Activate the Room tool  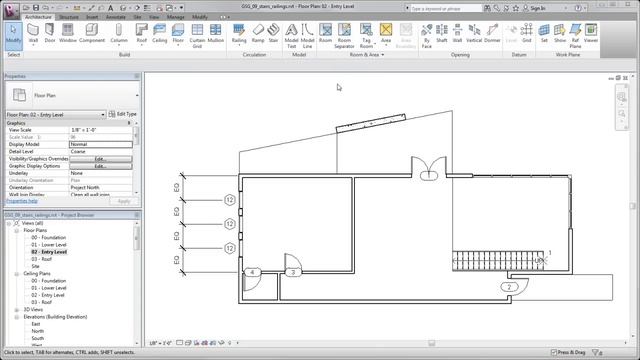coord(325,33)
